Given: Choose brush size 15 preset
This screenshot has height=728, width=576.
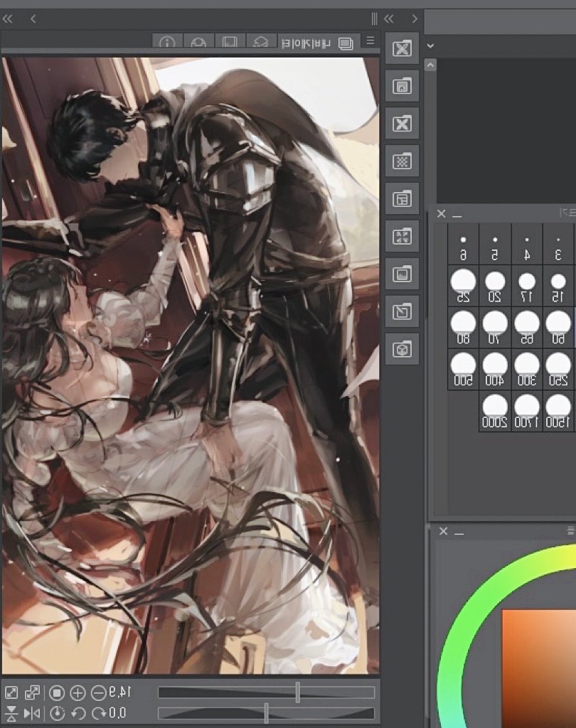Looking at the screenshot, I should click(558, 286).
